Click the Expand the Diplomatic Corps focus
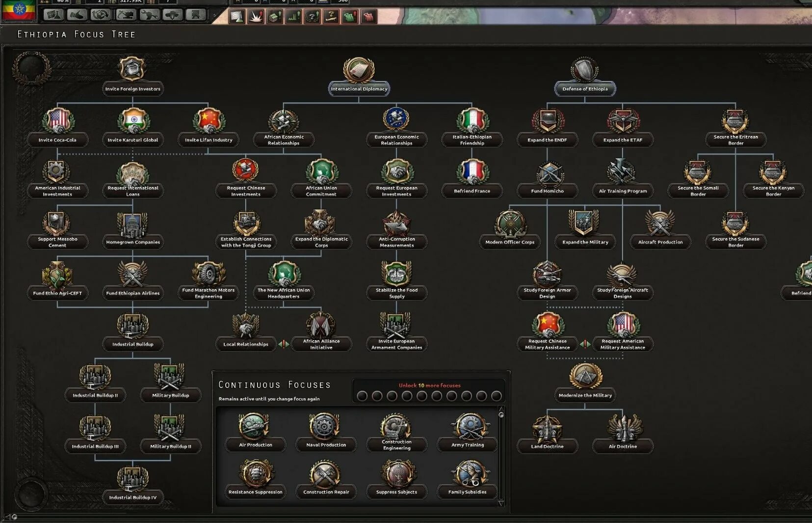812x523 pixels. coord(321,229)
